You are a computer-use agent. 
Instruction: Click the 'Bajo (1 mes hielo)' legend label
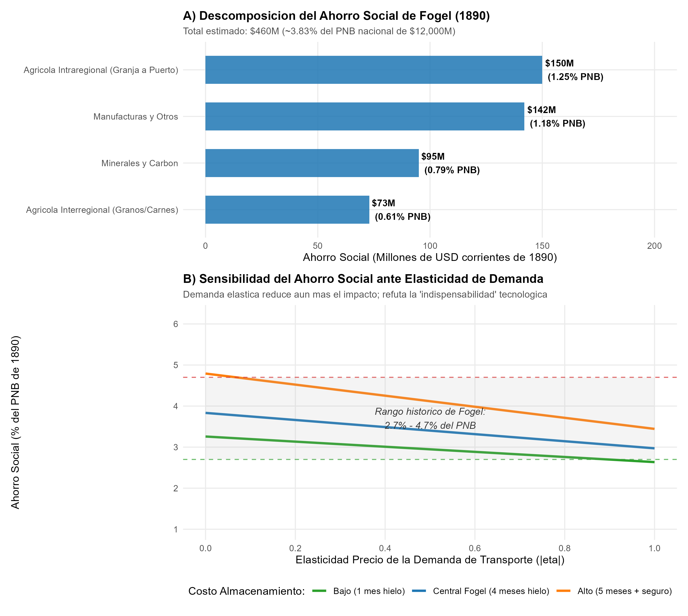(x=369, y=591)
